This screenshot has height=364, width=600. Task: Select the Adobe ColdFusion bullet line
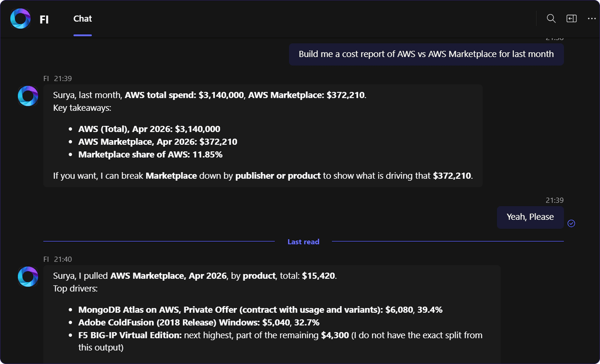(199, 322)
